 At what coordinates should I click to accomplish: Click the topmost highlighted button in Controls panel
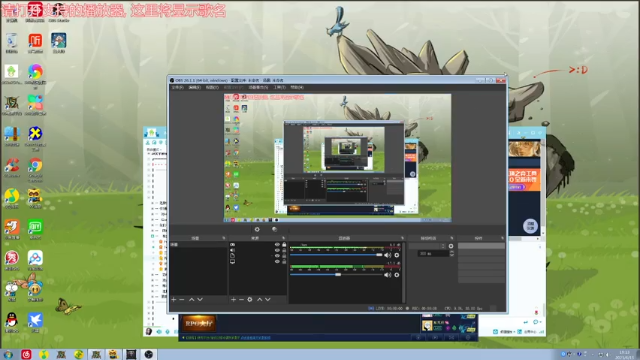click(481, 246)
